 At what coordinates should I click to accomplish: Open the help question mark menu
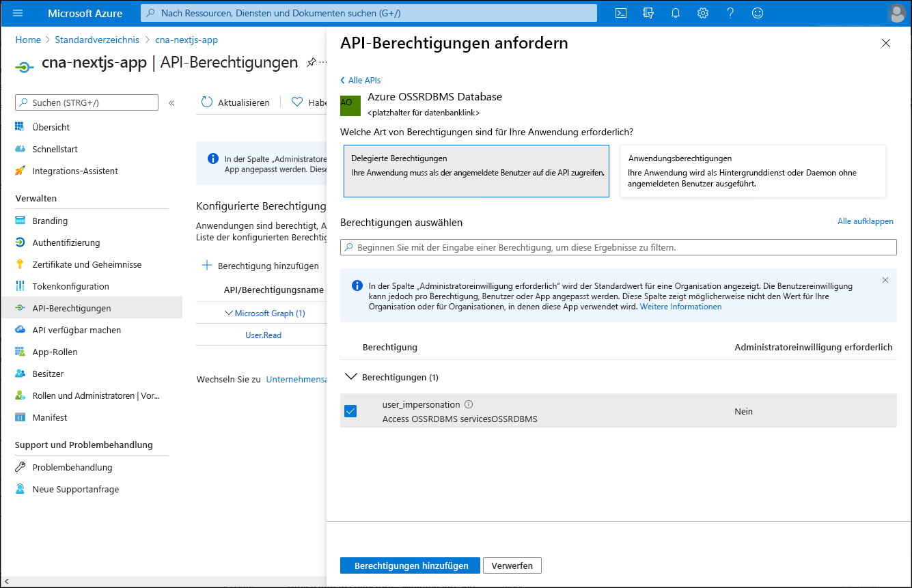(730, 13)
